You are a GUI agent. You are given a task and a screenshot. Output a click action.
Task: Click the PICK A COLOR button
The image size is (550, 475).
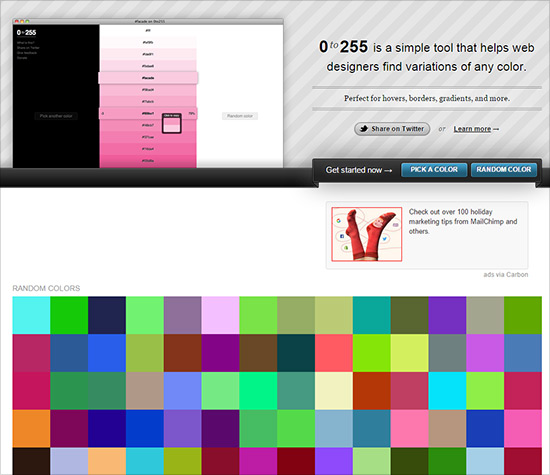coord(434,170)
